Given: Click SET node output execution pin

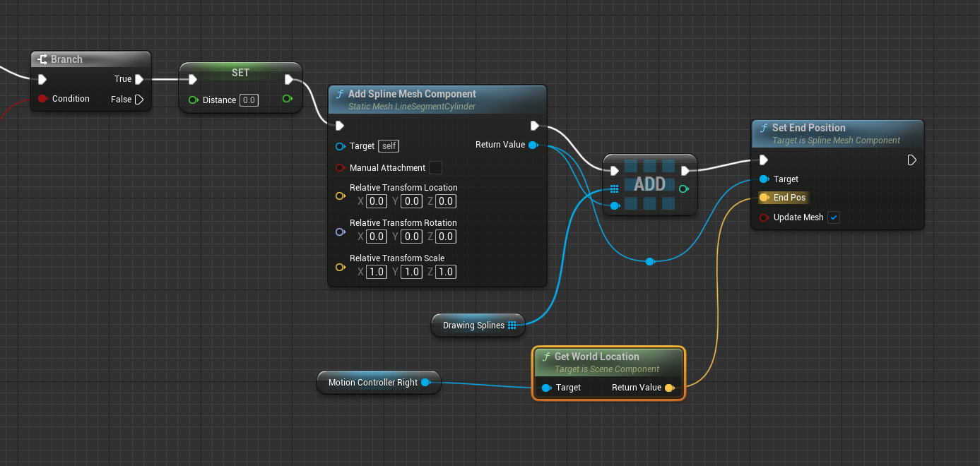Looking at the screenshot, I should pos(289,79).
